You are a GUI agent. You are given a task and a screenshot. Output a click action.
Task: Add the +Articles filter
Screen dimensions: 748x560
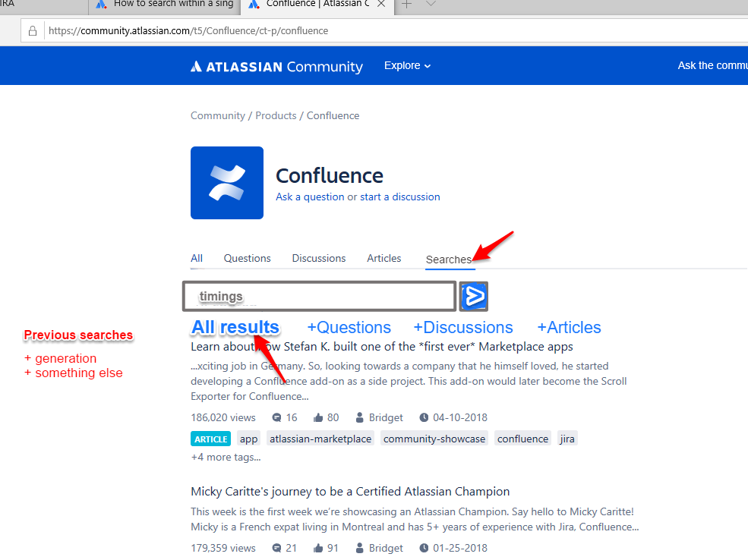[x=569, y=327]
